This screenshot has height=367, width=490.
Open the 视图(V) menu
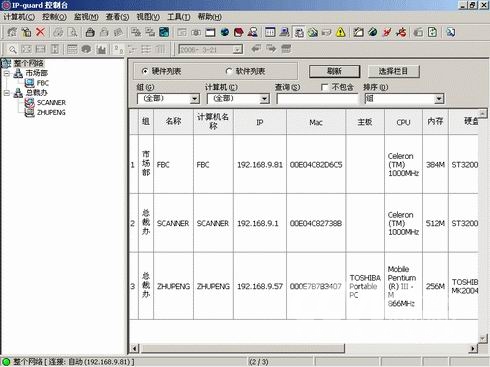[x=148, y=17]
